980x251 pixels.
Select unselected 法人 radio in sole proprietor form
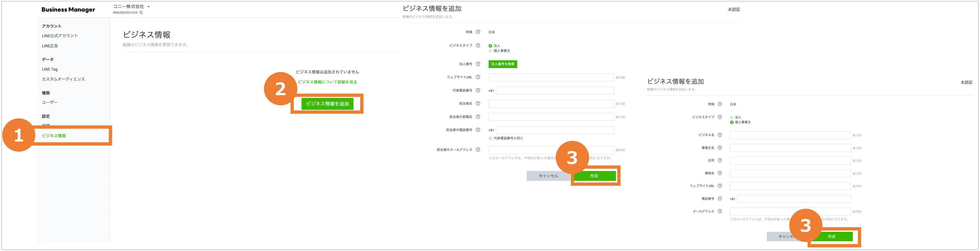click(732, 118)
